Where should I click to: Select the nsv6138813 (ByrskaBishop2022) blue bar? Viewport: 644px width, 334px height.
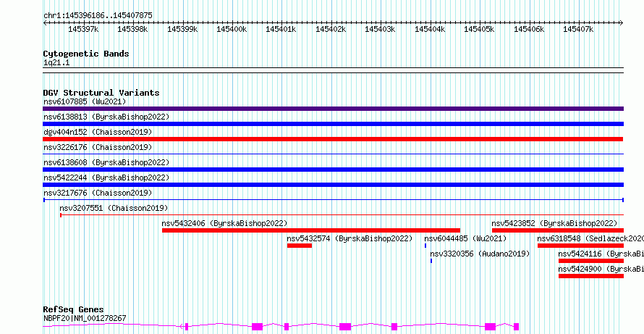pos(333,124)
